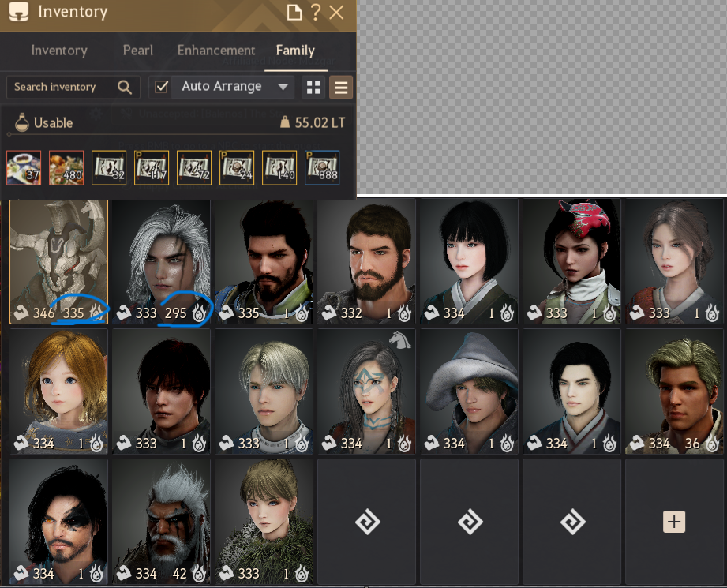Screen dimensions: 727x588
Task: Click the flame icon beside 295
Action: [200, 313]
